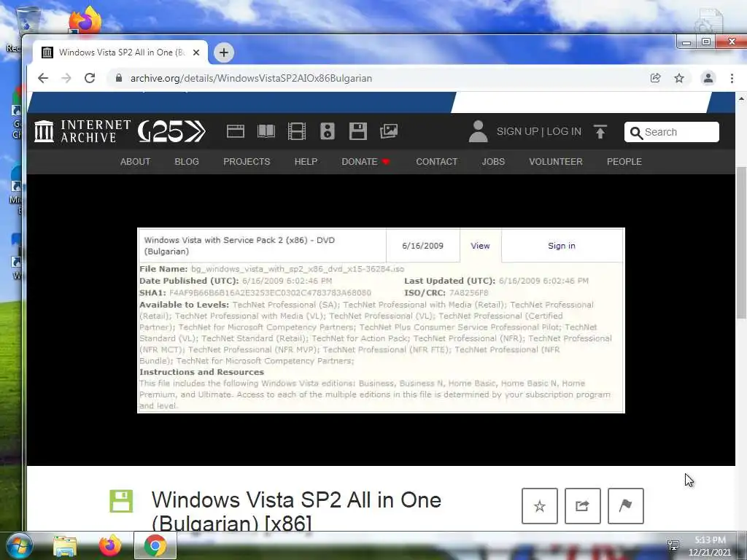Go back with the browser back arrow
This screenshot has width=747, height=560.
pyautogui.click(x=43, y=78)
